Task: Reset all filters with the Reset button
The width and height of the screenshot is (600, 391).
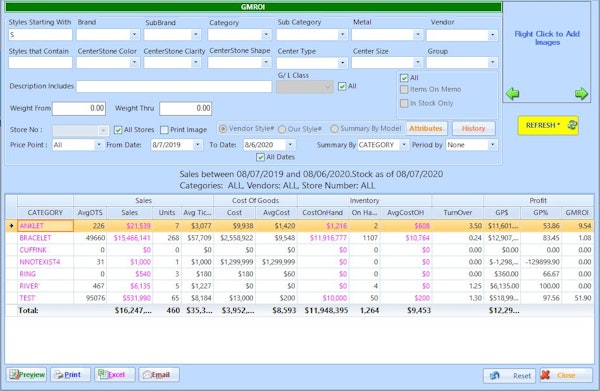Action: (510, 376)
